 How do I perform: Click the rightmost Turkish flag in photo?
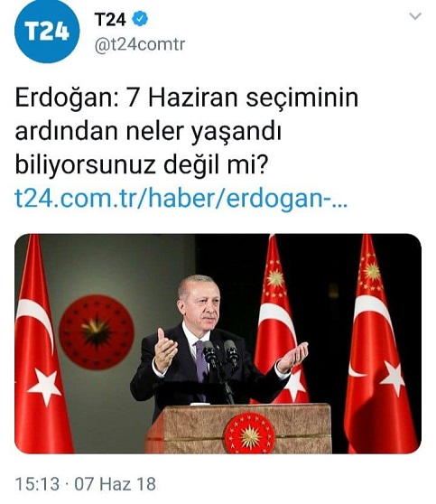pyautogui.click(x=381, y=344)
